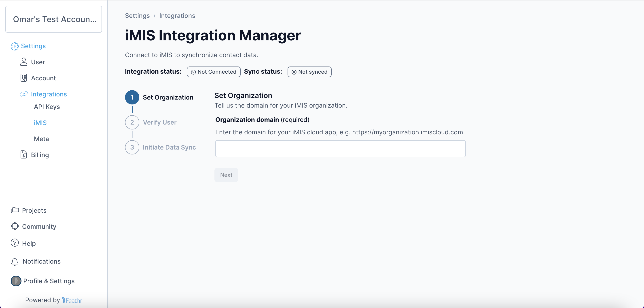
Task: Select step 2 Verify User circle
Action: (132, 122)
